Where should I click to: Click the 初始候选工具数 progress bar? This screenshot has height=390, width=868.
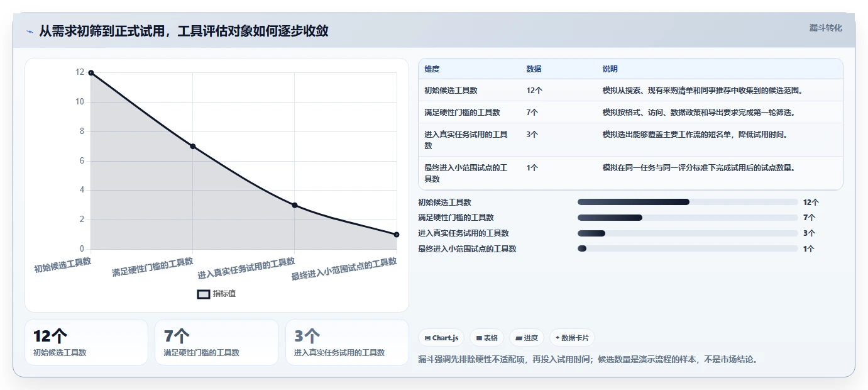[x=688, y=202]
